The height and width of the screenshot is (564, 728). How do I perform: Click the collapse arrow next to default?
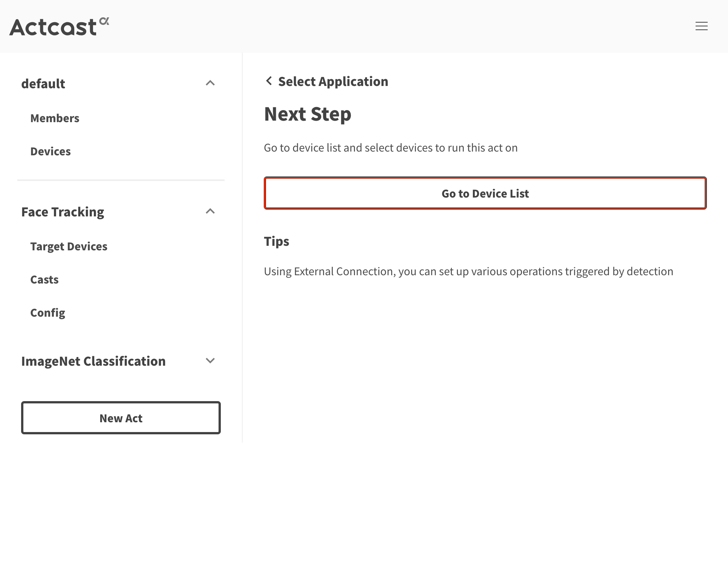click(x=210, y=83)
